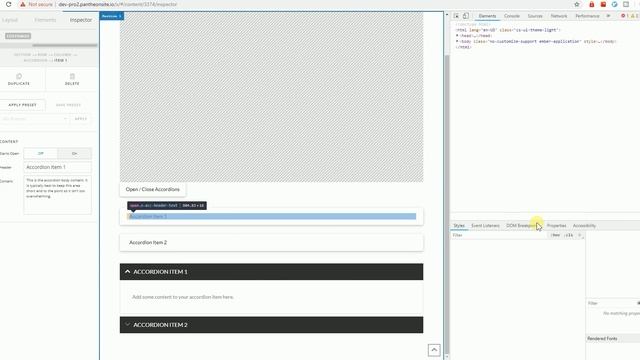The width and height of the screenshot is (640, 360).
Task: Select the DOM Breakpoints sub-tab
Action: [x=521, y=226]
